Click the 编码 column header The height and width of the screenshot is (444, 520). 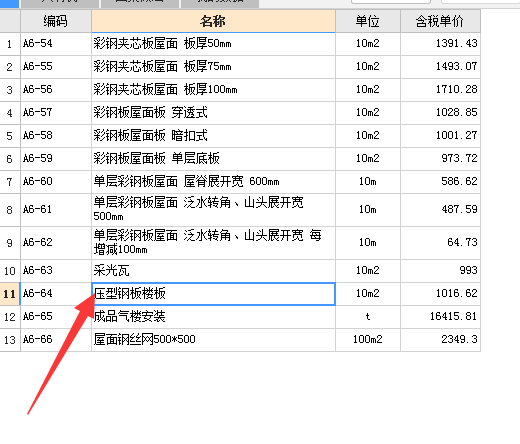(x=56, y=21)
